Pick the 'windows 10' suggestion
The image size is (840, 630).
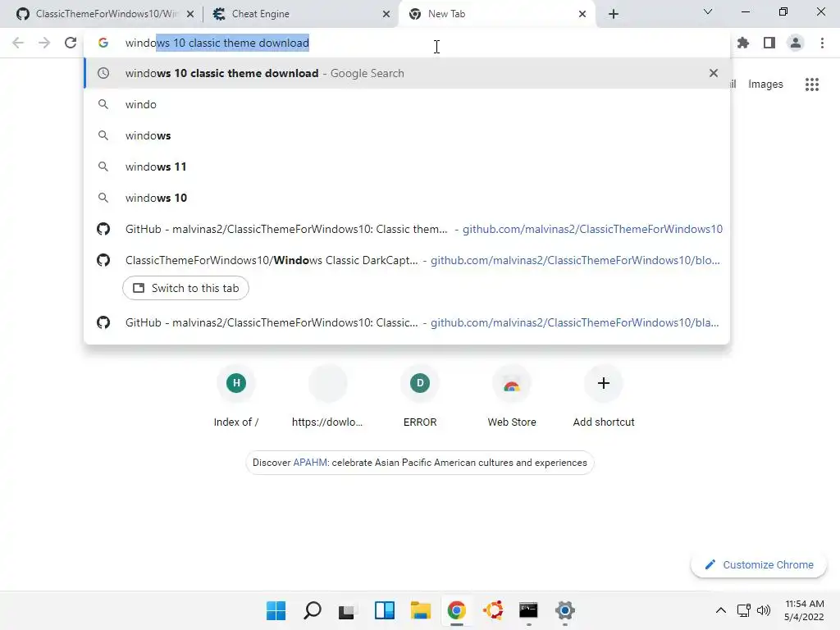pyautogui.click(x=407, y=198)
